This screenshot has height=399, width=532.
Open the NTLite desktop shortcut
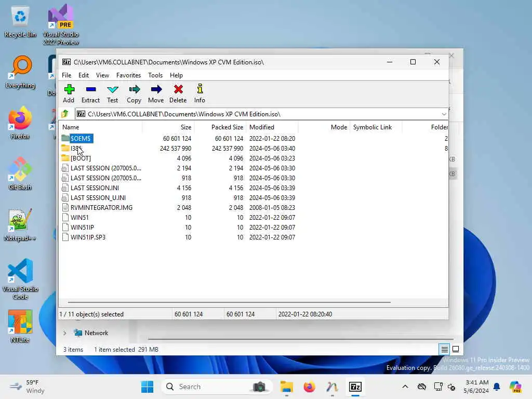(20, 326)
